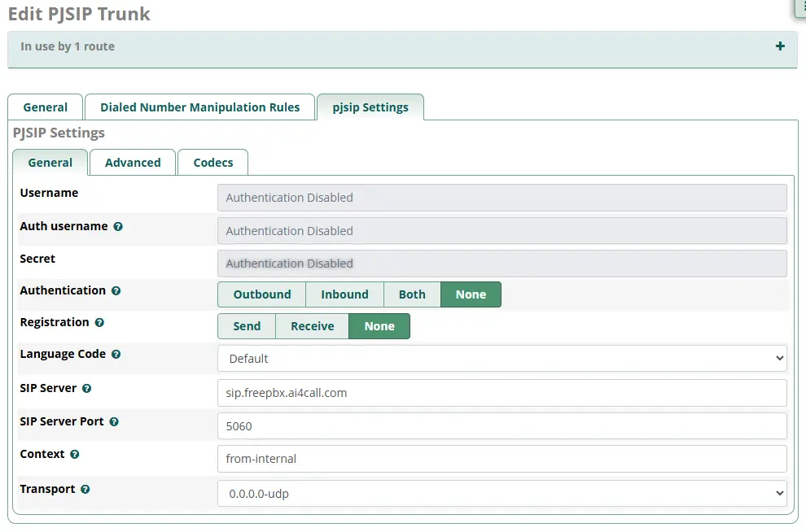Open the Auth username help tooltip

click(119, 226)
